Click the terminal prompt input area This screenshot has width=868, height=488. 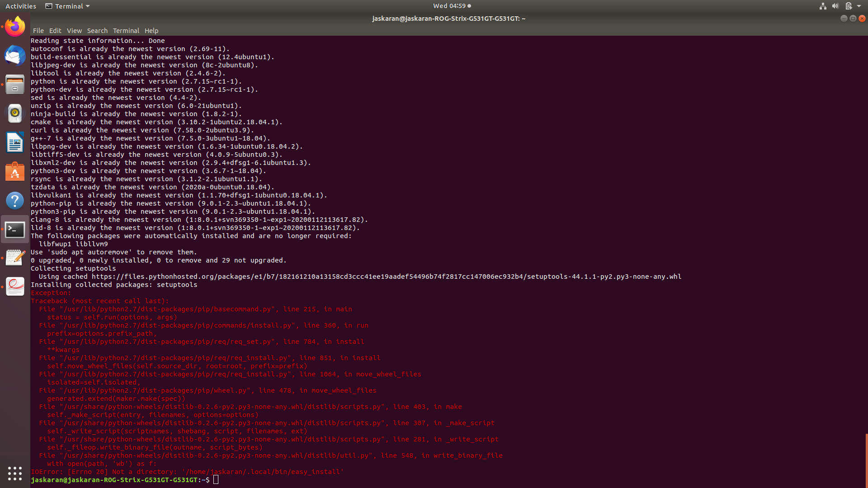tap(217, 480)
